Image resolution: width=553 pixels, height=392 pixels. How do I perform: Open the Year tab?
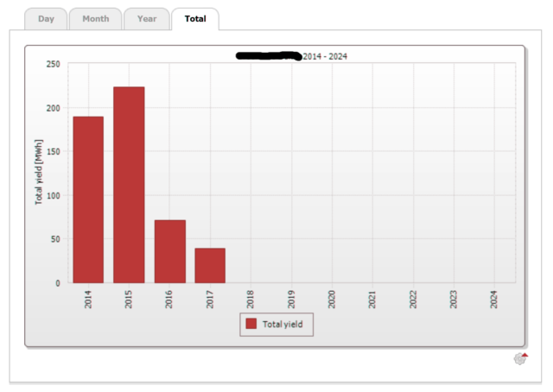click(x=146, y=18)
